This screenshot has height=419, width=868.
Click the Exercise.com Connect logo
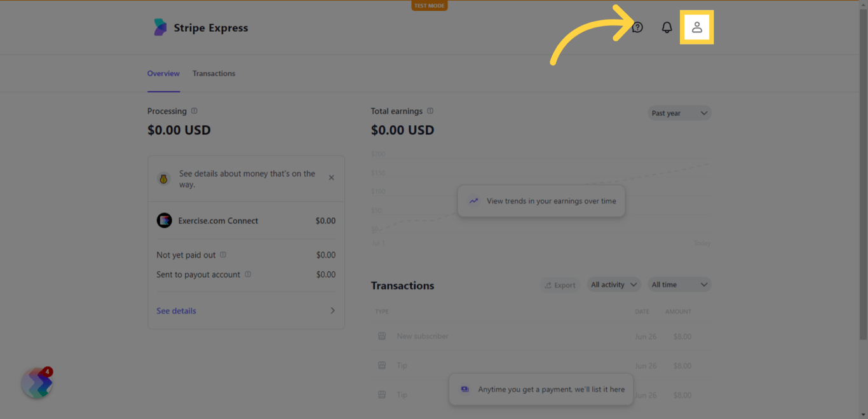tap(164, 221)
